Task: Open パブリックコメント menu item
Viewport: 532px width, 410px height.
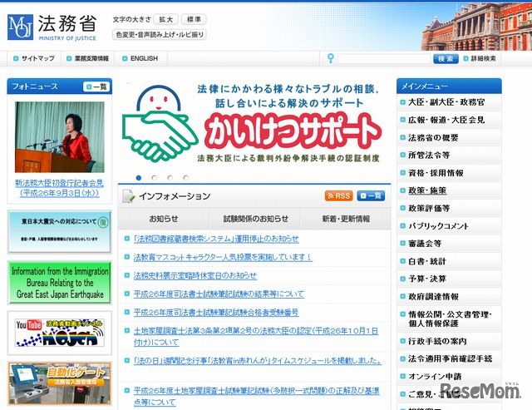Action: [449, 225]
